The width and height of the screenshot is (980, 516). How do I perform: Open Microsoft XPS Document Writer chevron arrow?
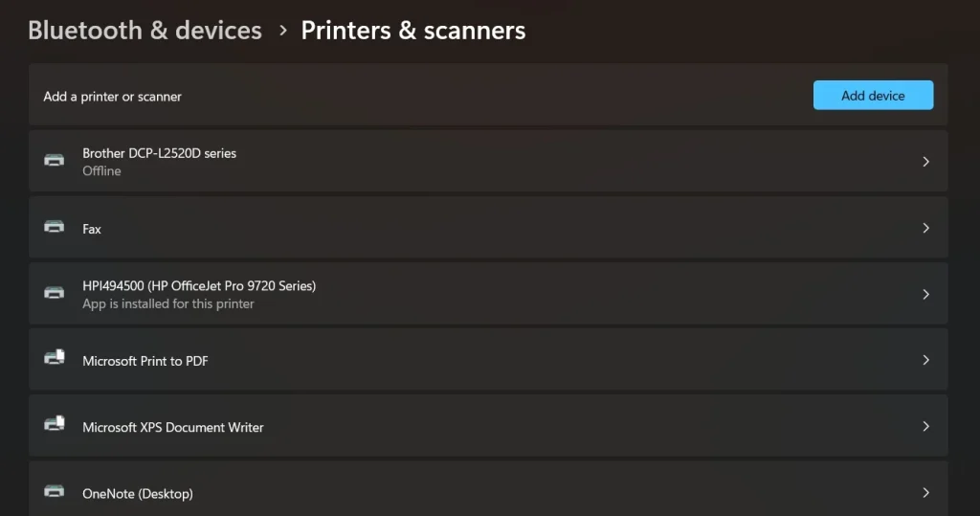pos(925,426)
